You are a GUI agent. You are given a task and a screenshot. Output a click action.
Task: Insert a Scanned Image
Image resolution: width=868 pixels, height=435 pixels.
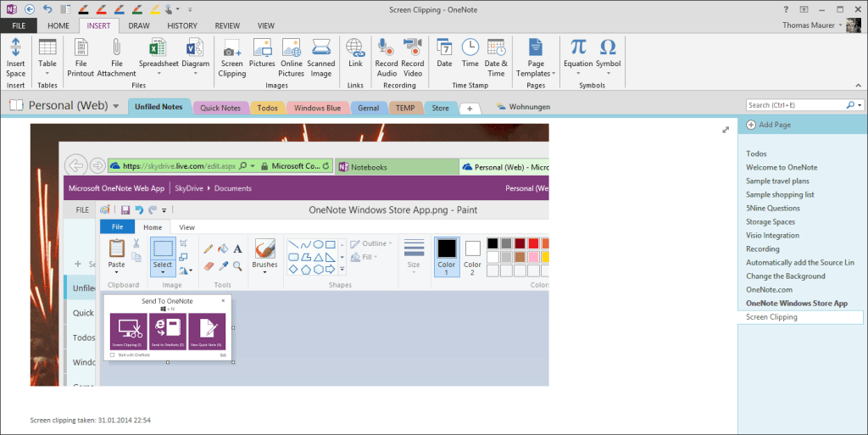[321, 58]
